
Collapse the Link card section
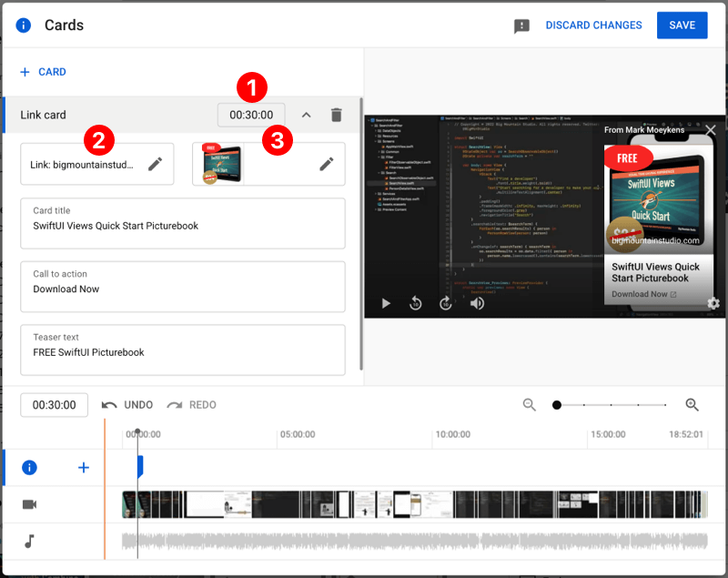coord(307,115)
